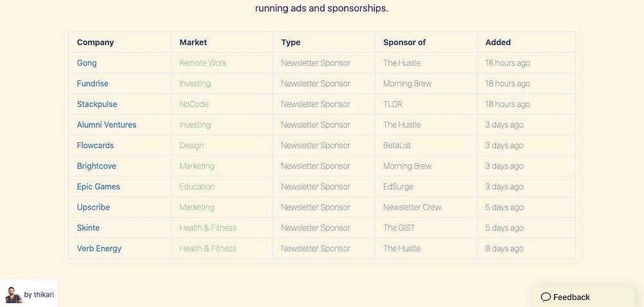644x307 pixels.
Task: Click the Education market tag
Action: pyautogui.click(x=197, y=187)
